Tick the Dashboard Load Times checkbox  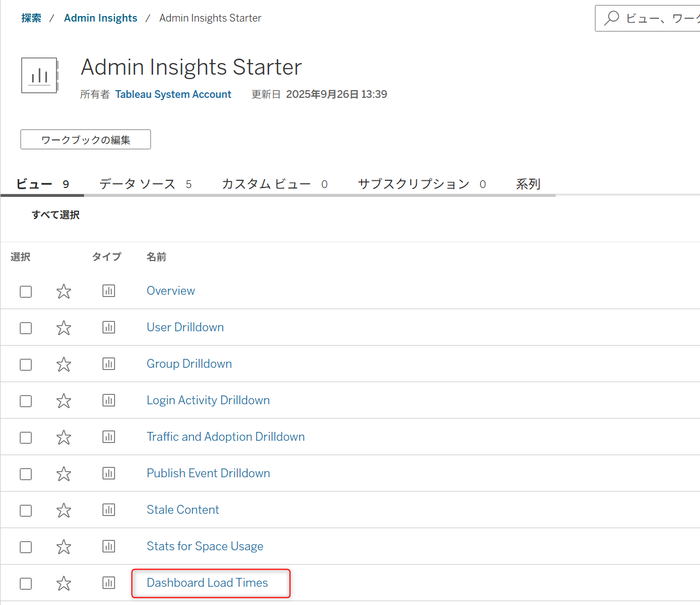[x=25, y=583]
